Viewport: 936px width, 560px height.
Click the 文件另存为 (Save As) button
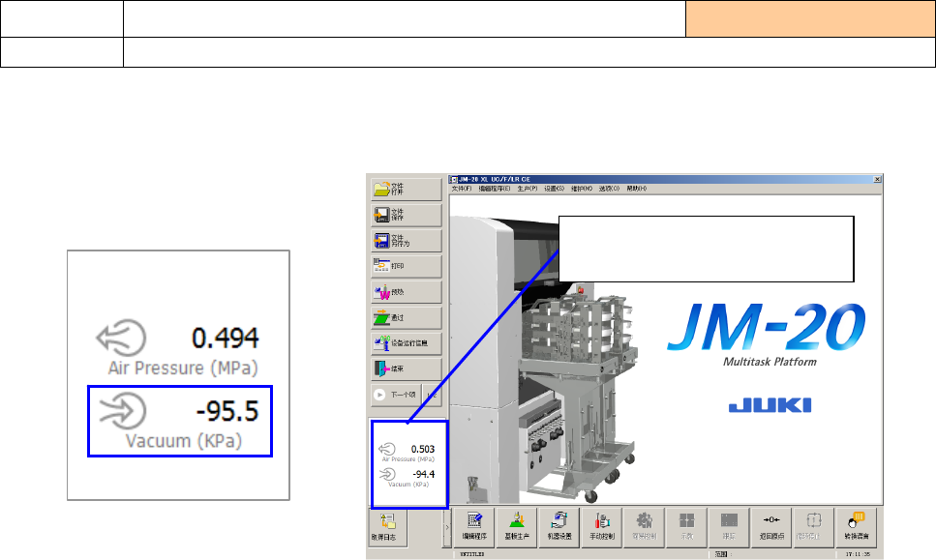click(406, 240)
